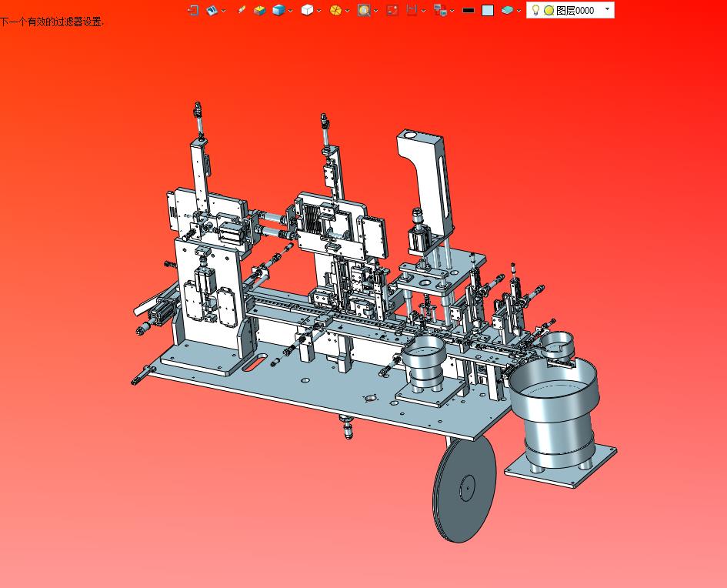This screenshot has height=588, width=727.
Task: Expand dropdown beside teal slab icon
Action: tap(519, 10)
